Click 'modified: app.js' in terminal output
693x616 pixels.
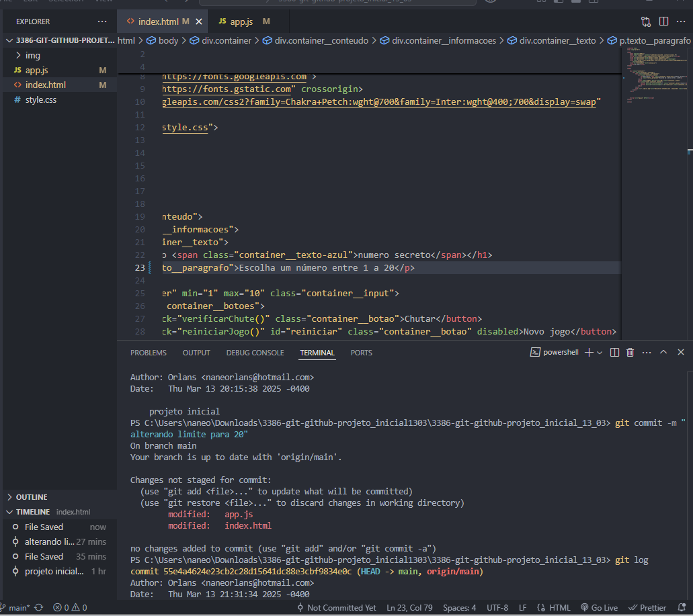coord(210,515)
